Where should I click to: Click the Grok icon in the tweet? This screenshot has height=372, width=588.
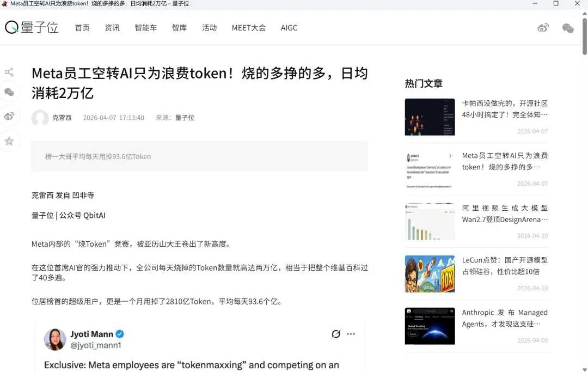(x=336, y=334)
